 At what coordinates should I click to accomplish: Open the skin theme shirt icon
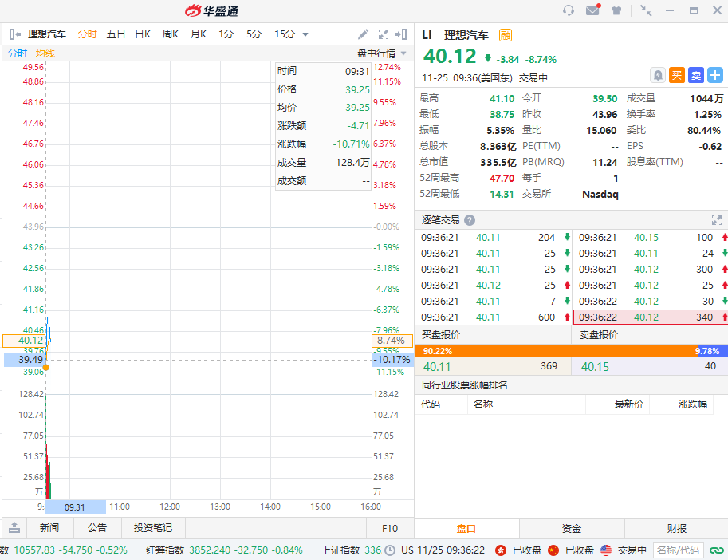616,10
